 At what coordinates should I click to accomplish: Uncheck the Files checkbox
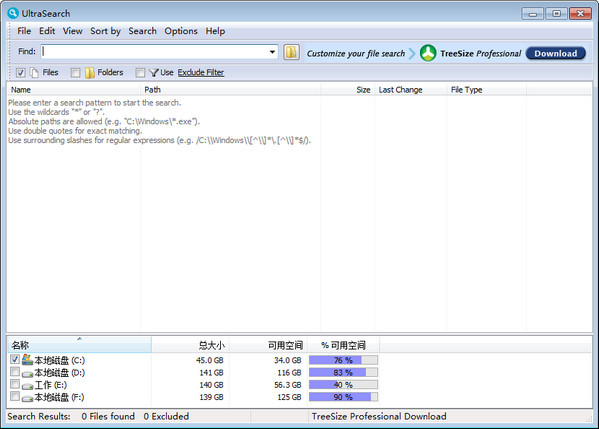[x=21, y=73]
